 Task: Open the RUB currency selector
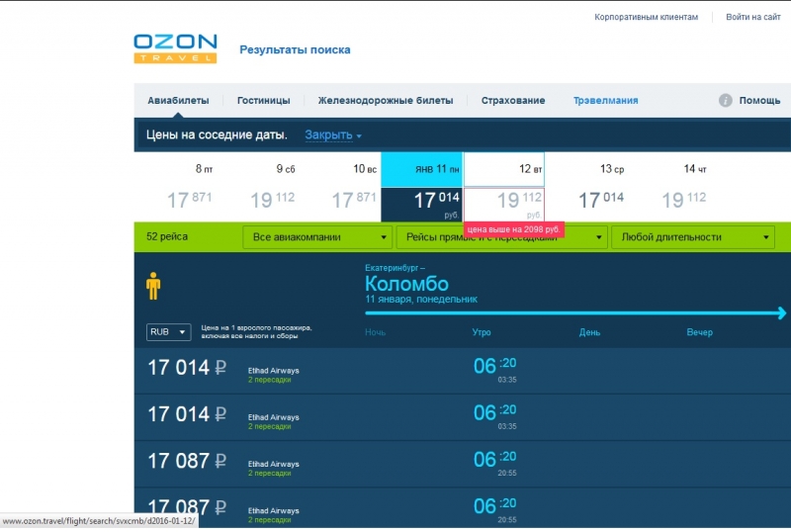pyautogui.click(x=169, y=332)
